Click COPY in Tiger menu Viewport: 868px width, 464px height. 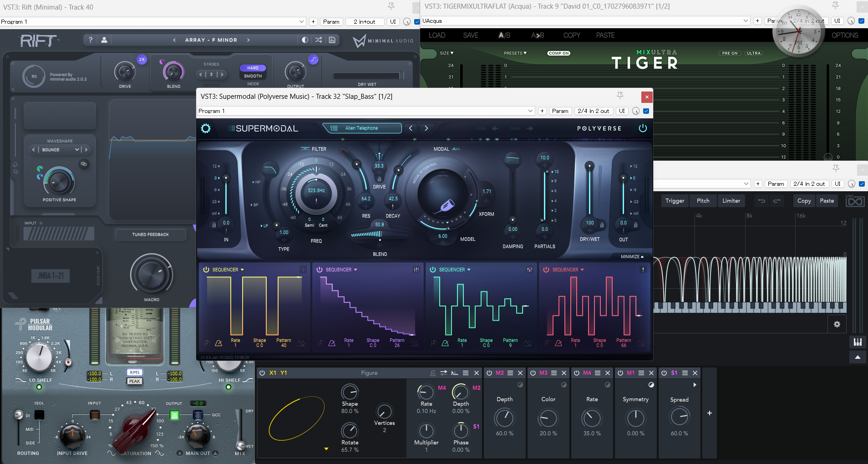572,36
